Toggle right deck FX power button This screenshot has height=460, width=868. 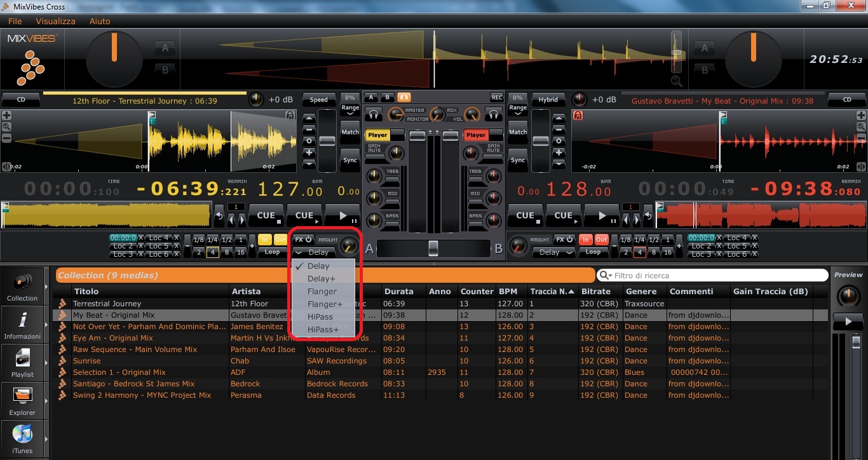pyautogui.click(x=564, y=240)
